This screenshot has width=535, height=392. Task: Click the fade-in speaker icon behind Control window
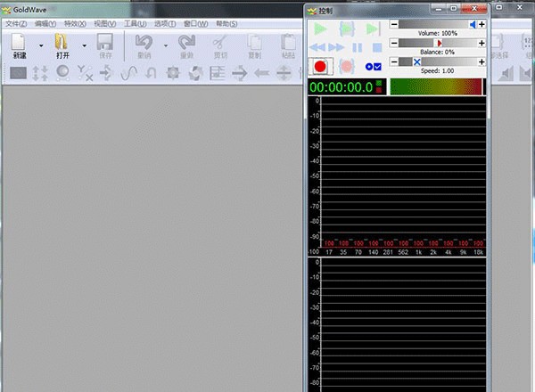(506, 74)
